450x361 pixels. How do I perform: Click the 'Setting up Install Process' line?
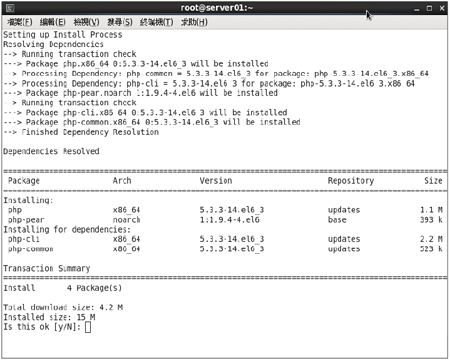coord(63,35)
